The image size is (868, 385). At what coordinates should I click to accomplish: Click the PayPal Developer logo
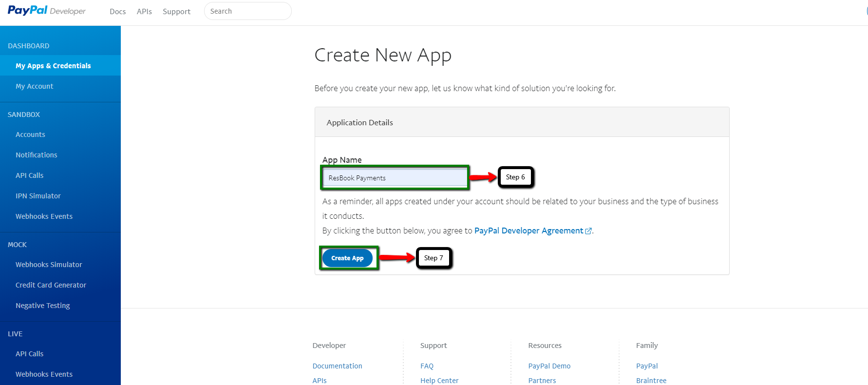tap(47, 11)
